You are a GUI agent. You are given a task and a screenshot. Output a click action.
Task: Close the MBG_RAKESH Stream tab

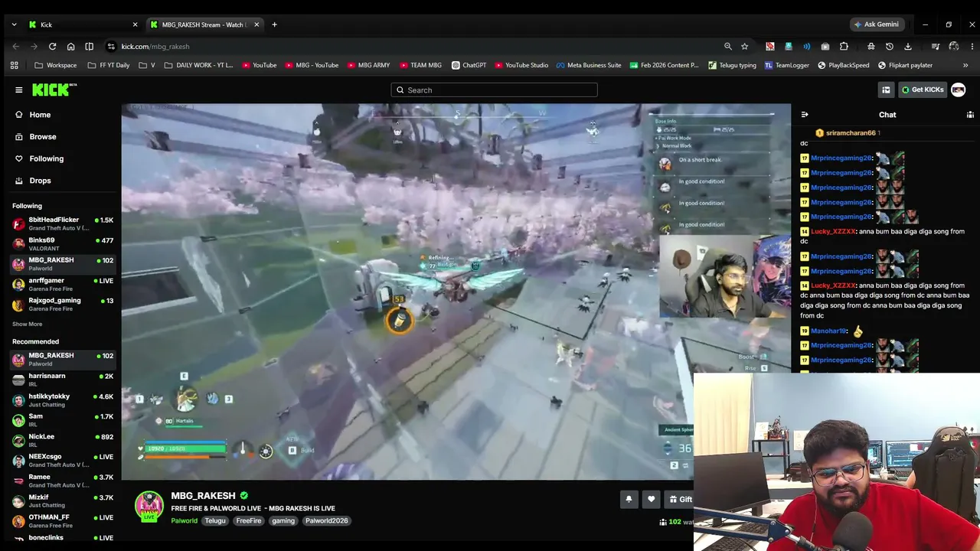[256, 24]
